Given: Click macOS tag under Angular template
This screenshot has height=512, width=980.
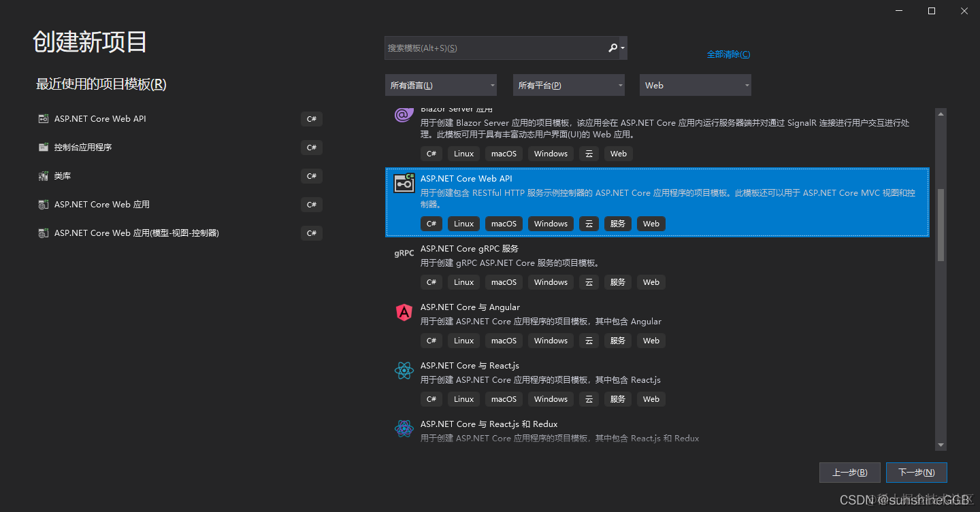Looking at the screenshot, I should click(504, 341).
